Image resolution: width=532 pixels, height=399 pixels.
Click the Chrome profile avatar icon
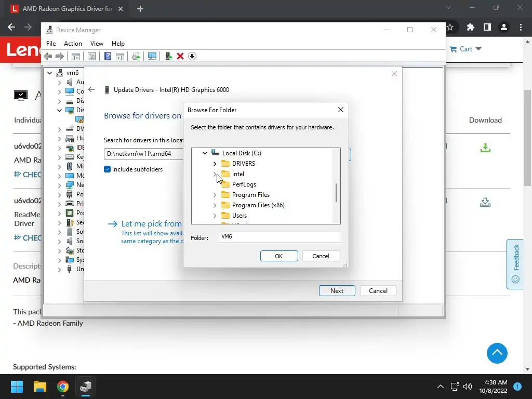coord(504,27)
